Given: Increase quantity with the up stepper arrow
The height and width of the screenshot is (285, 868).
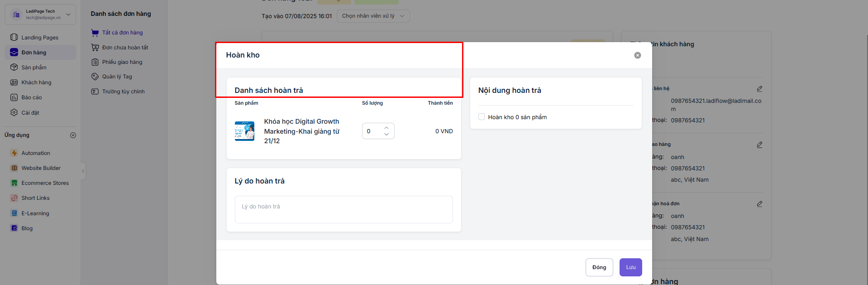Looking at the screenshot, I should pyautogui.click(x=386, y=128).
